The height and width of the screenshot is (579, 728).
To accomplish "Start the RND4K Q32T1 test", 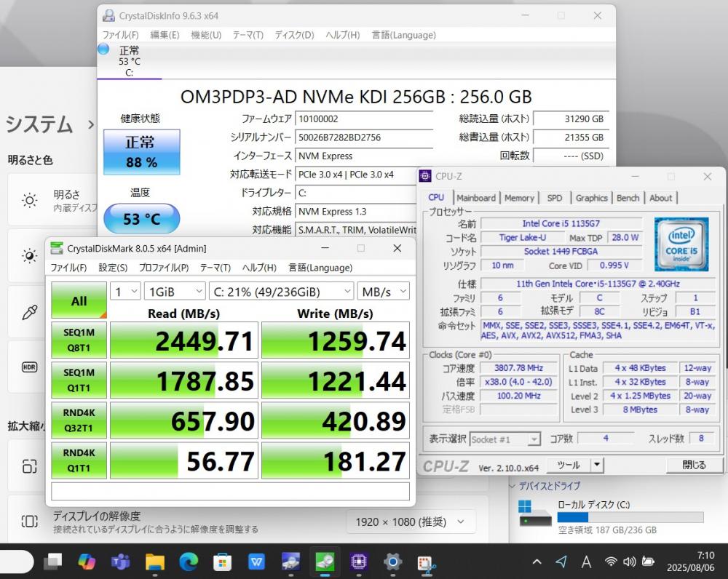I will click(79, 420).
